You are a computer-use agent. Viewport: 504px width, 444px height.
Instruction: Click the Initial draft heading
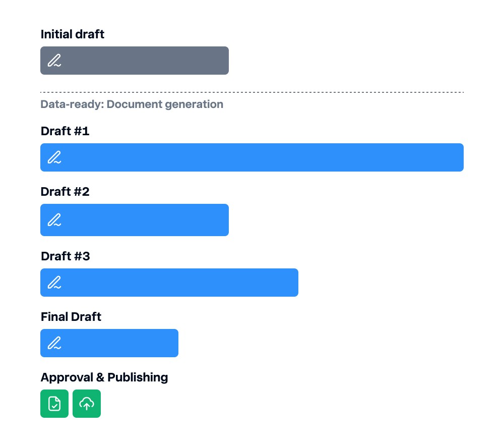click(x=72, y=34)
